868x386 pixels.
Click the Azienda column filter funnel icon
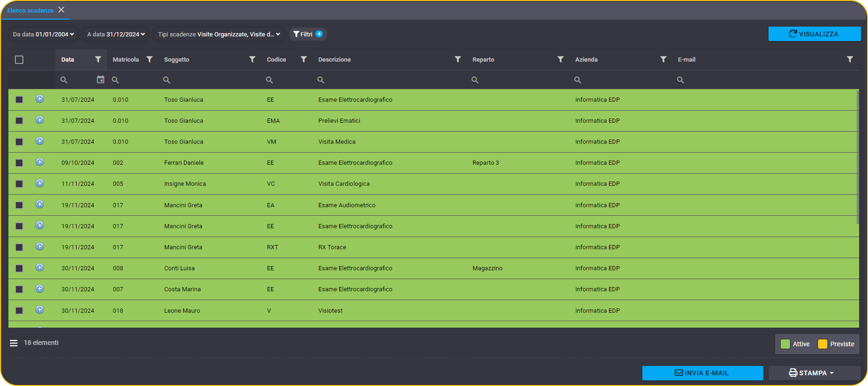pyautogui.click(x=663, y=59)
